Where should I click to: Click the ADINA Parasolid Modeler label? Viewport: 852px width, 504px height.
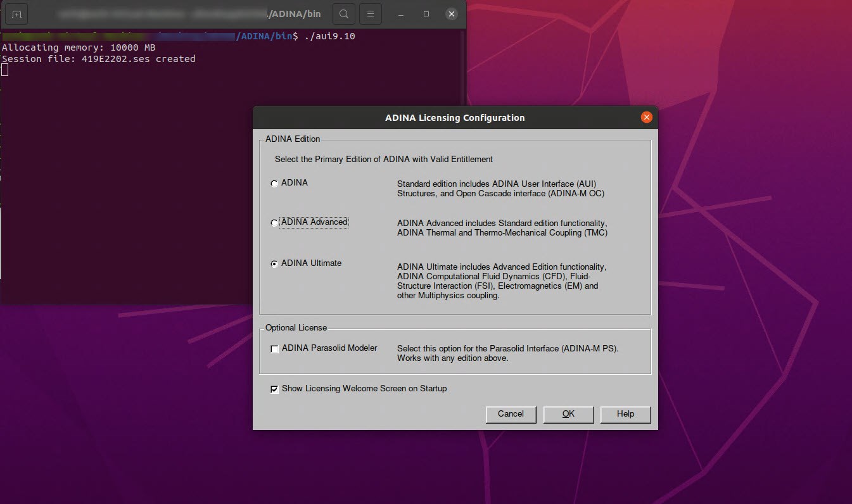[329, 348]
